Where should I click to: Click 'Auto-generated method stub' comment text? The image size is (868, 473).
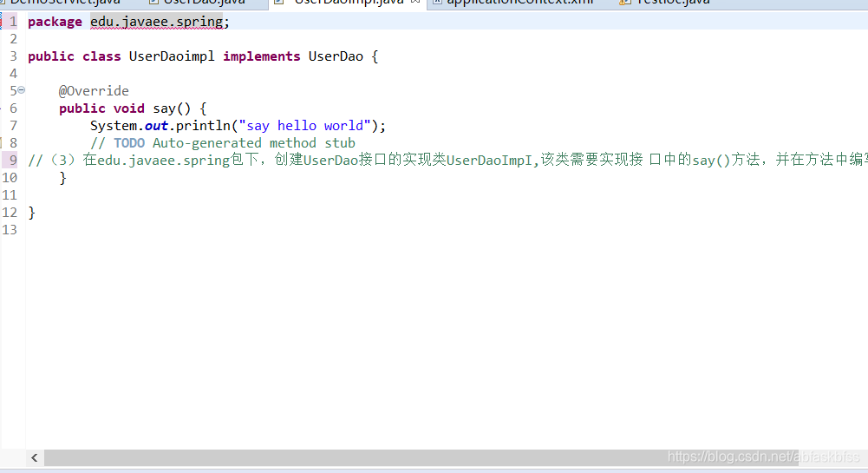pos(254,143)
